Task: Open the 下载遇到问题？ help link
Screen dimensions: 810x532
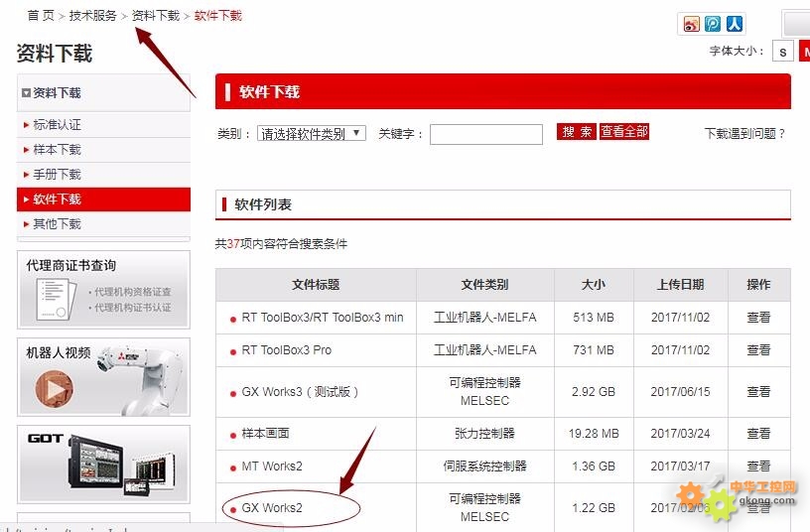Action: pyautogui.click(x=744, y=134)
